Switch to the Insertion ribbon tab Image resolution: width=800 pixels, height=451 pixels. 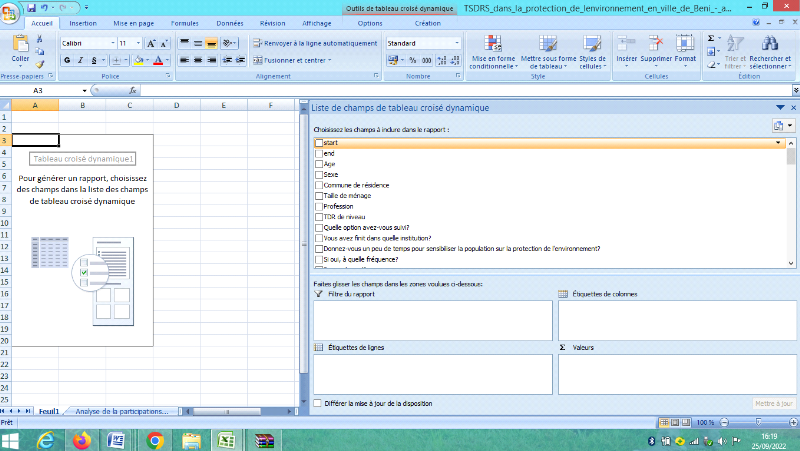(83, 22)
